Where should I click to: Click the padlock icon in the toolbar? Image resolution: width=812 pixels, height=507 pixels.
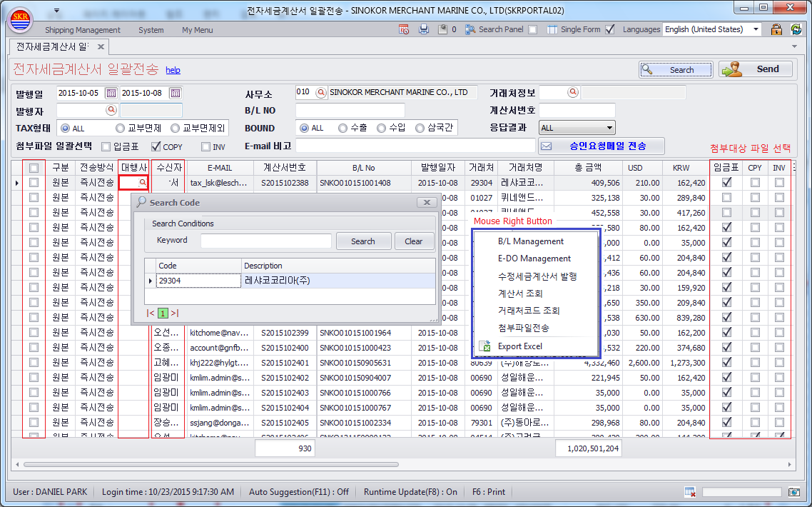(776, 29)
